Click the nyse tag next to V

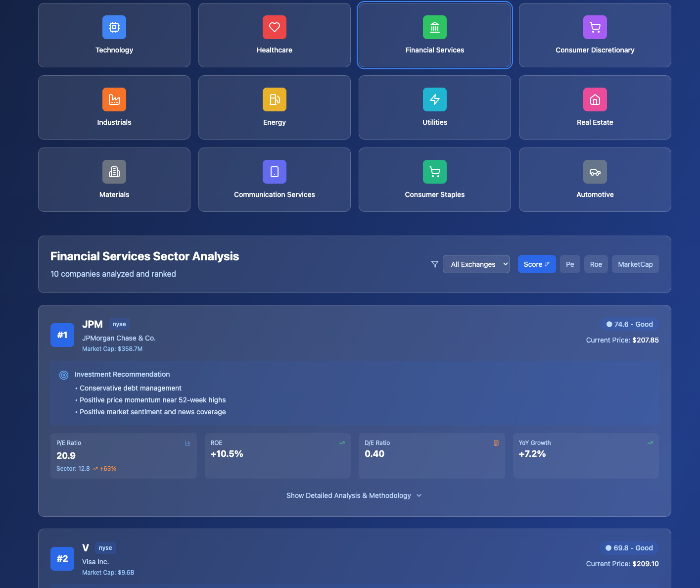tap(105, 548)
